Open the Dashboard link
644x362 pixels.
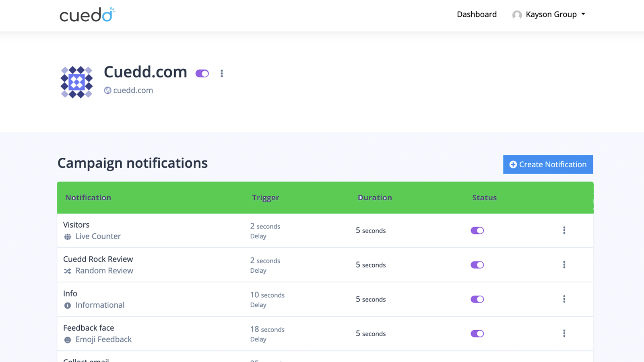click(477, 14)
